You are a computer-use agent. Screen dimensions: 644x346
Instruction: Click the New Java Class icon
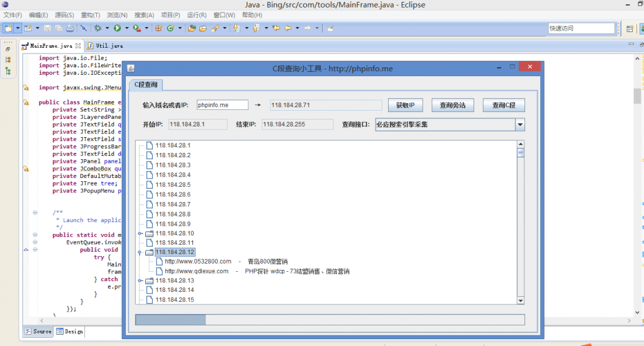[170, 28]
